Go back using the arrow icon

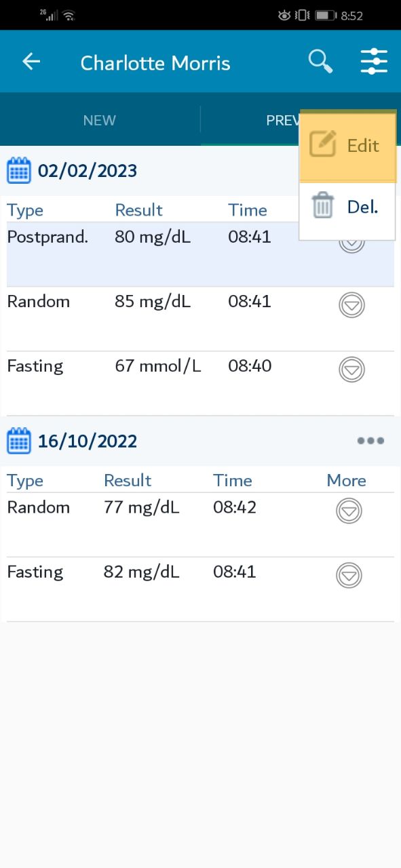click(x=31, y=62)
